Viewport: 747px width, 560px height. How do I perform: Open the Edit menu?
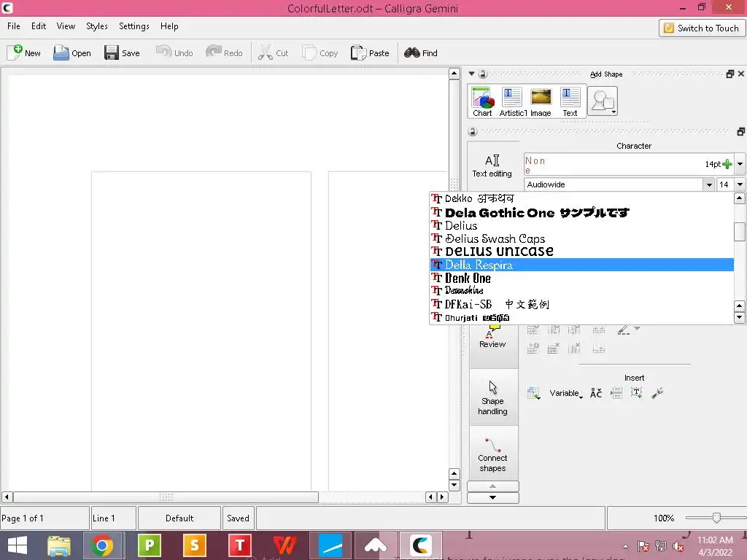point(39,26)
